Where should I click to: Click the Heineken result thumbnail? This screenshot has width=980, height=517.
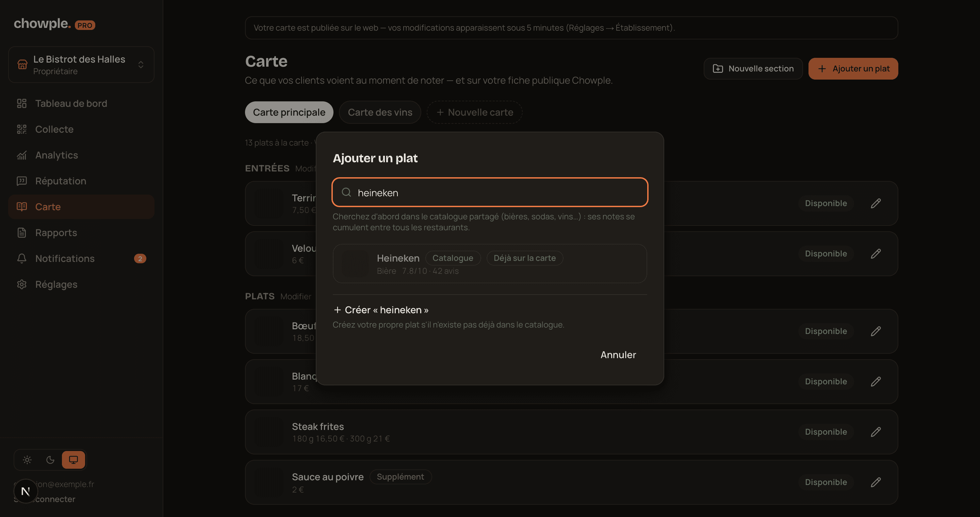[x=355, y=264]
